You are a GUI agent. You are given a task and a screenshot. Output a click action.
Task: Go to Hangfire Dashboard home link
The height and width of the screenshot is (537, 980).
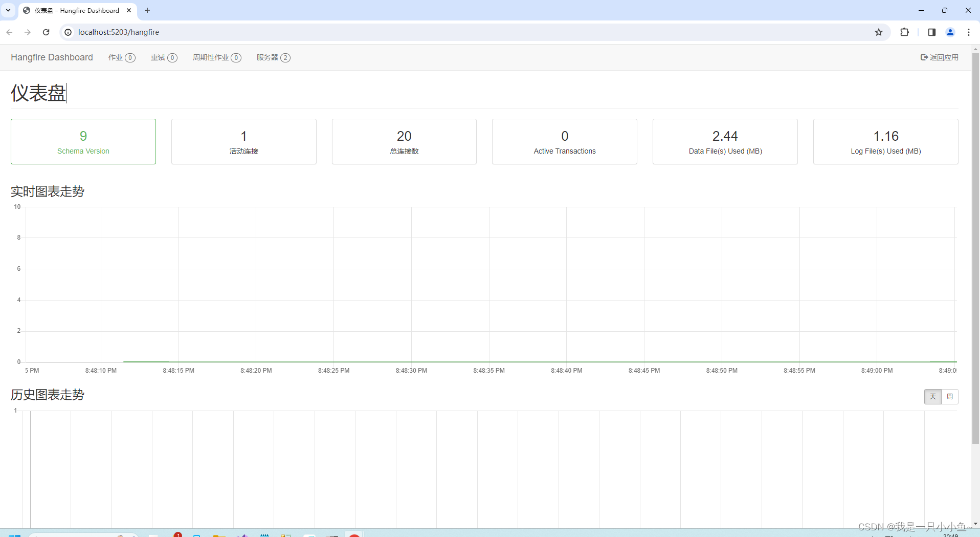pos(52,57)
